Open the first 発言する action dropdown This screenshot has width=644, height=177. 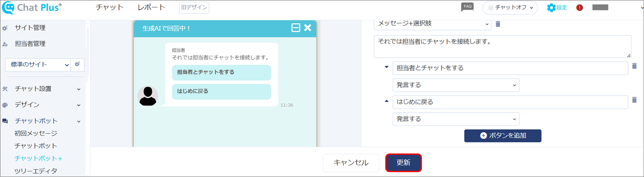pyautogui.click(x=456, y=85)
